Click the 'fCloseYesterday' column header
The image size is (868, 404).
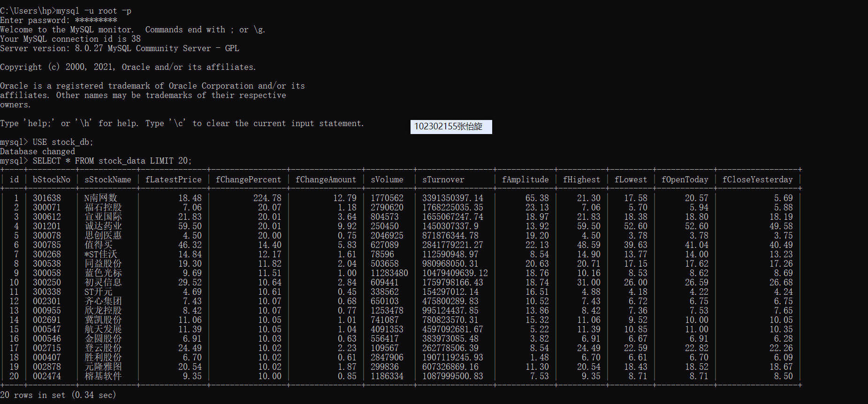pos(758,180)
